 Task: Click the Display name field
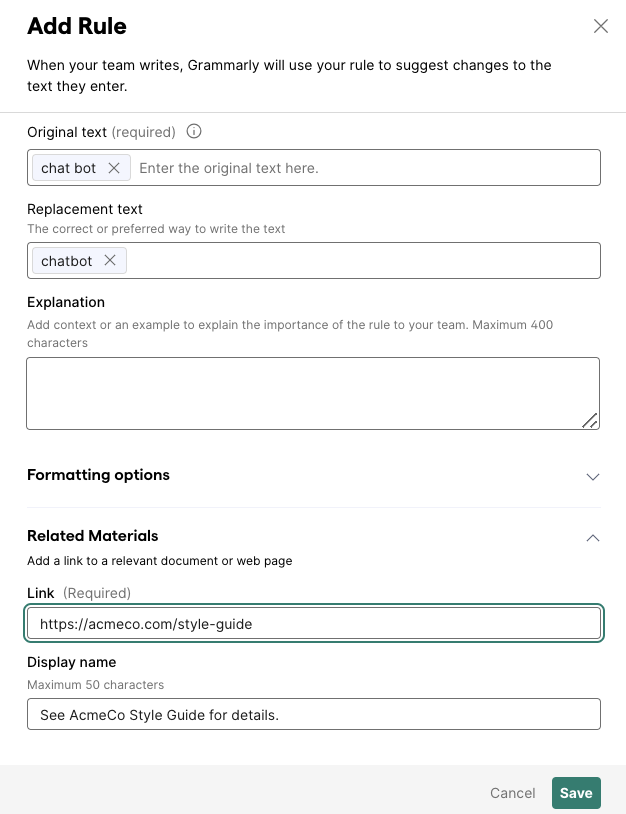(314, 714)
